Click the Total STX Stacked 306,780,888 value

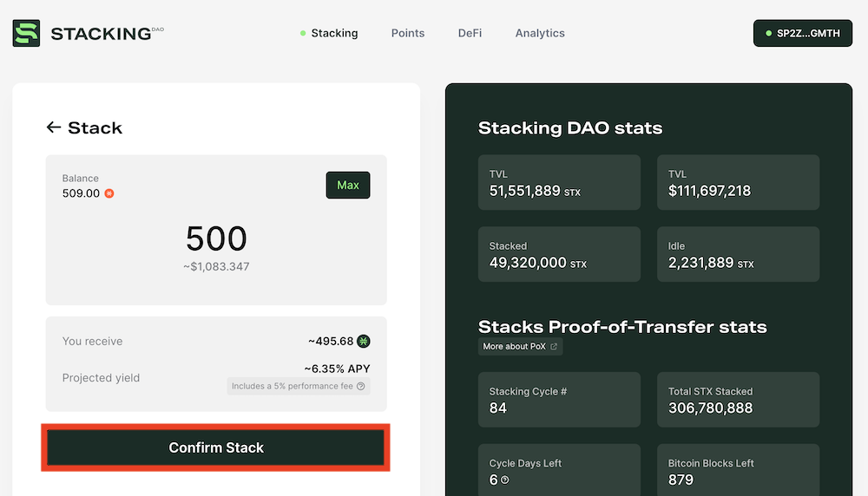[x=710, y=408]
